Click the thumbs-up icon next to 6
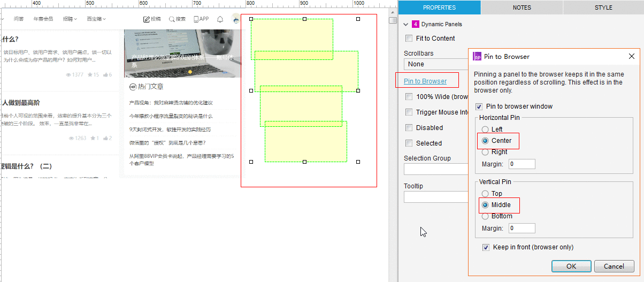 [x=105, y=74]
